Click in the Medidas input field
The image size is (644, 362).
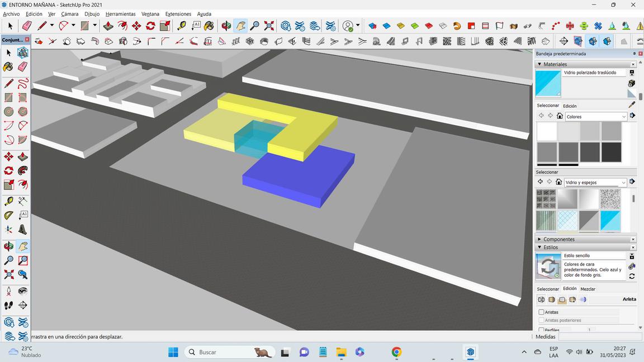(x=599, y=336)
